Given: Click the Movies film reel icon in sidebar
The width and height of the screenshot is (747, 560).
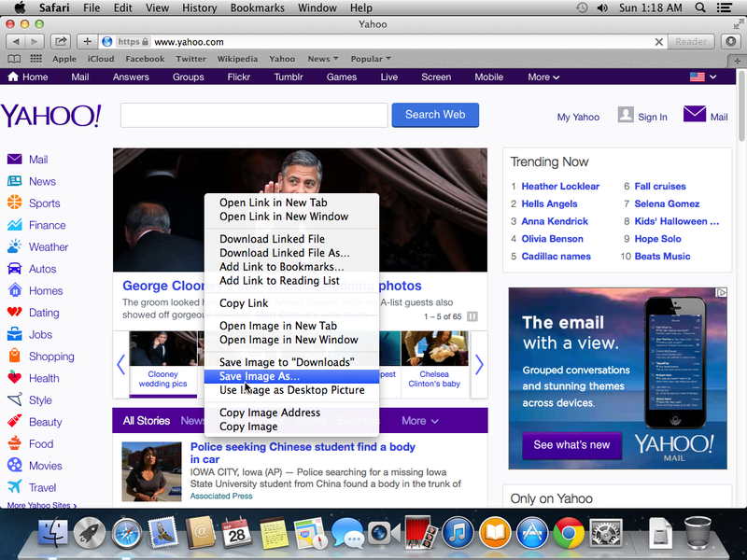Looking at the screenshot, I should point(14,465).
